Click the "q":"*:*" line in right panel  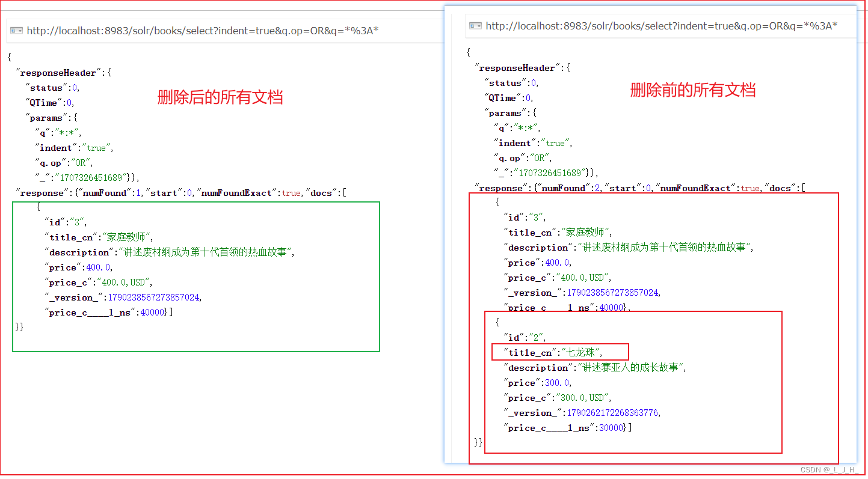tap(517, 128)
